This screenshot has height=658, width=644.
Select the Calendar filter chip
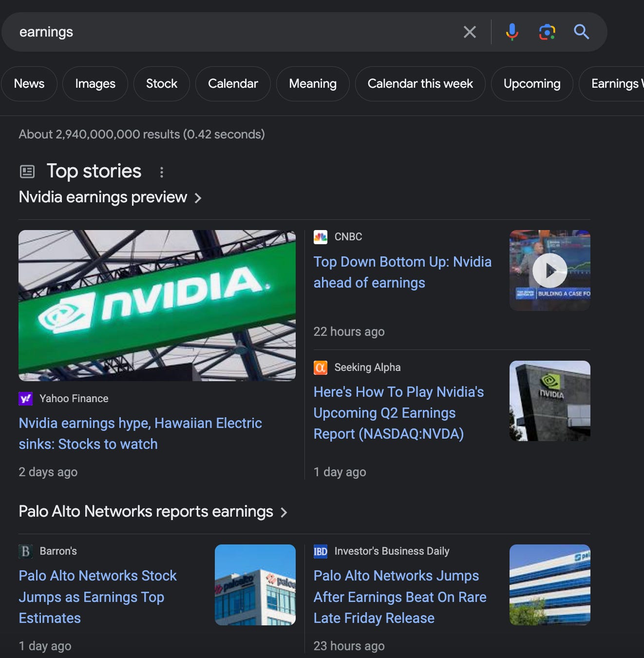[x=233, y=84]
